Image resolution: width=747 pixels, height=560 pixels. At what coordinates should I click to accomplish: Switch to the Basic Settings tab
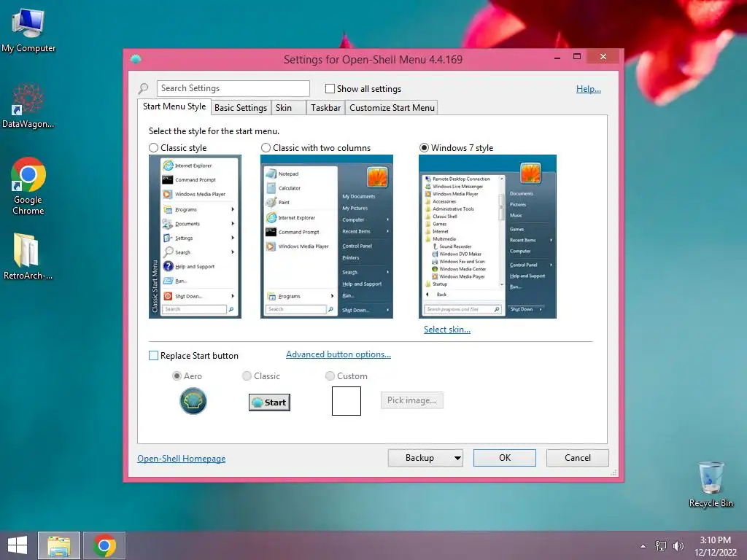coord(241,108)
